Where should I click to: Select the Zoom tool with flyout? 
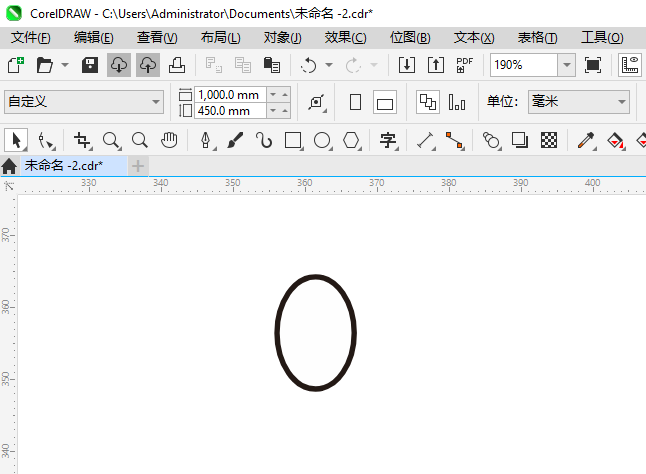tap(111, 140)
